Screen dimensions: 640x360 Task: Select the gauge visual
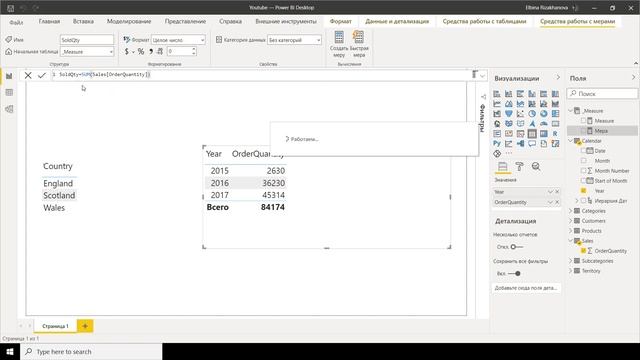[544, 124]
